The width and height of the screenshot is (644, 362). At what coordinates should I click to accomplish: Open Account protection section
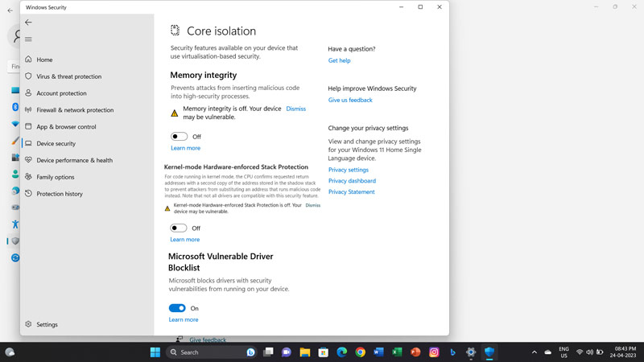tap(62, 93)
